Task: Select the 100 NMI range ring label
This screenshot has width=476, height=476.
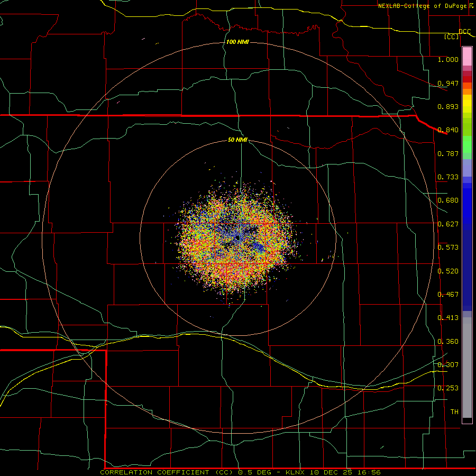Action: click(237, 42)
